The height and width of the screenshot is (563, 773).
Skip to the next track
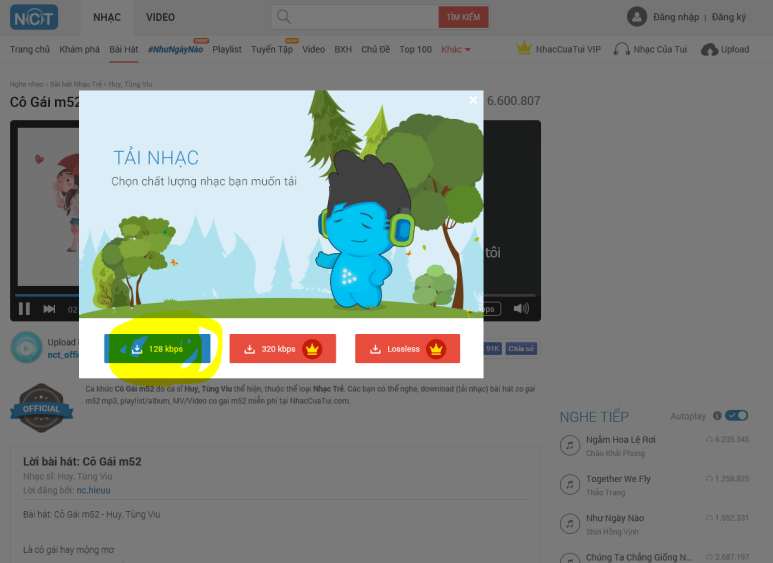(49, 309)
